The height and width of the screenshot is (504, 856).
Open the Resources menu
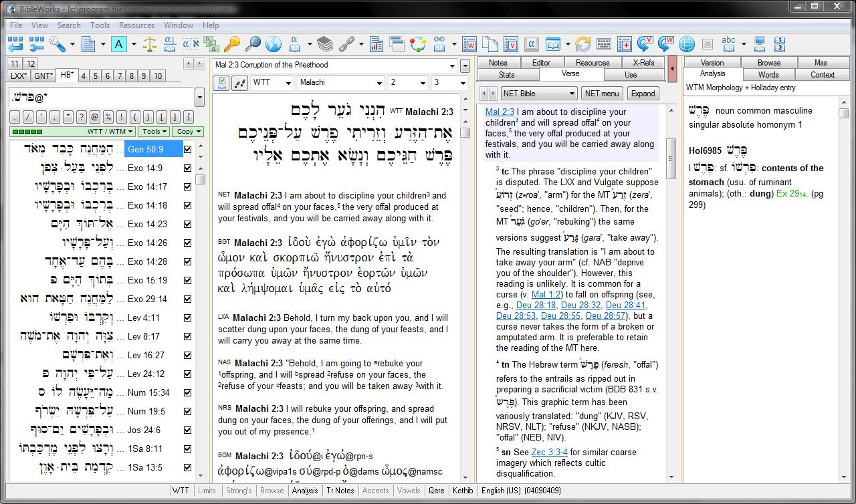pos(136,25)
